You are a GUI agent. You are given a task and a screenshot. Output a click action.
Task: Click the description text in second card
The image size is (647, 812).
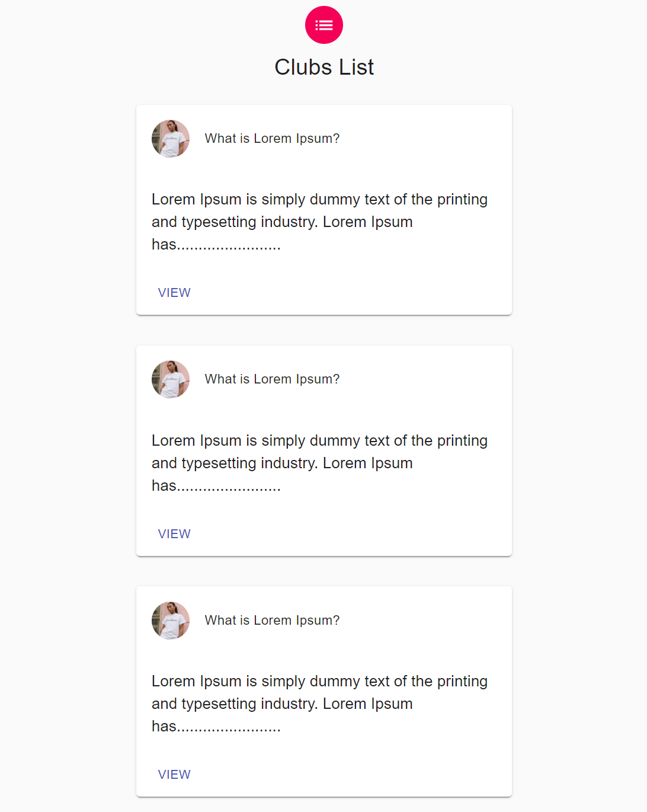[x=319, y=463]
